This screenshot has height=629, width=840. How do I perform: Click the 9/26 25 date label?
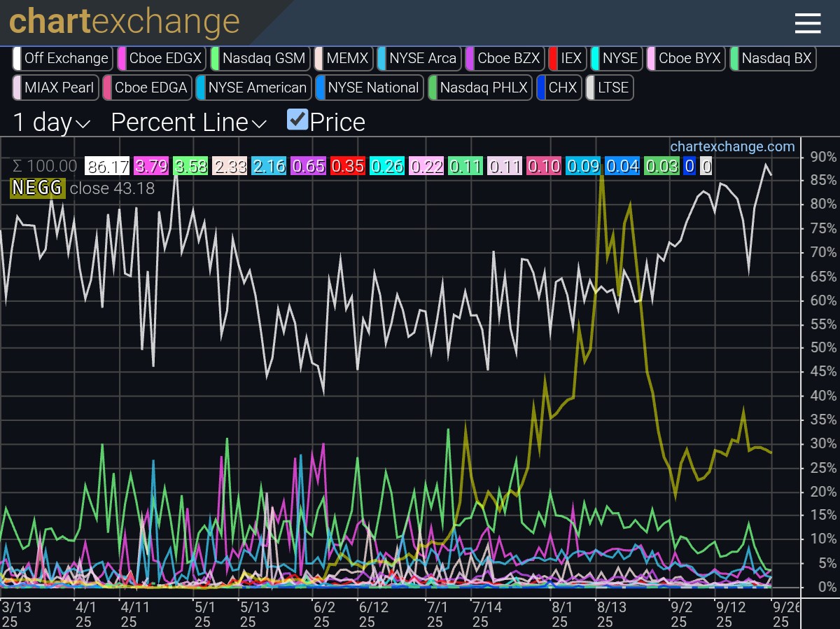tap(785, 613)
